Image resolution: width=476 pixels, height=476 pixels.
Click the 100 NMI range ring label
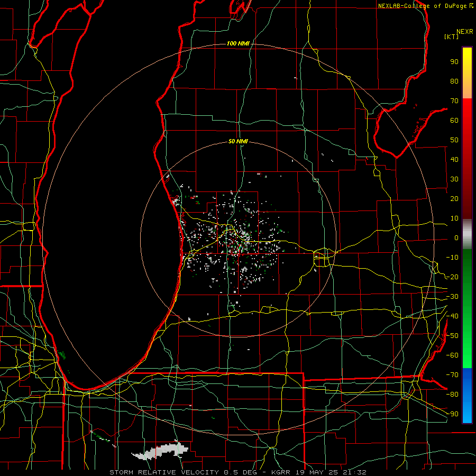pyautogui.click(x=238, y=44)
